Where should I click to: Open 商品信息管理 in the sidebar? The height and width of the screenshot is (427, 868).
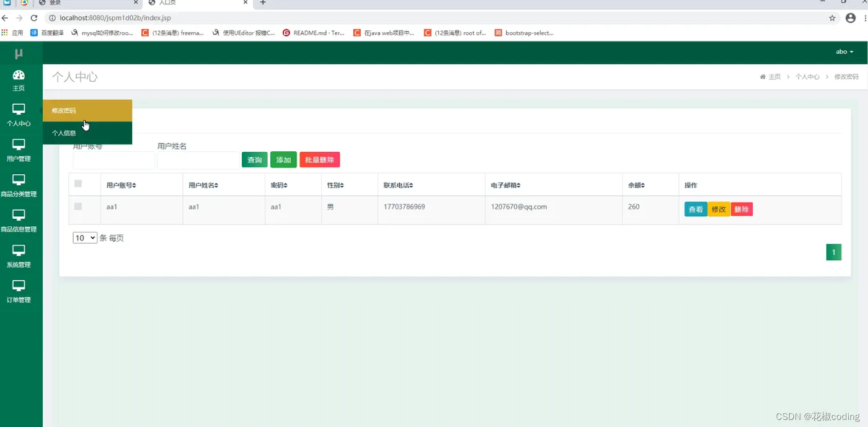click(19, 222)
